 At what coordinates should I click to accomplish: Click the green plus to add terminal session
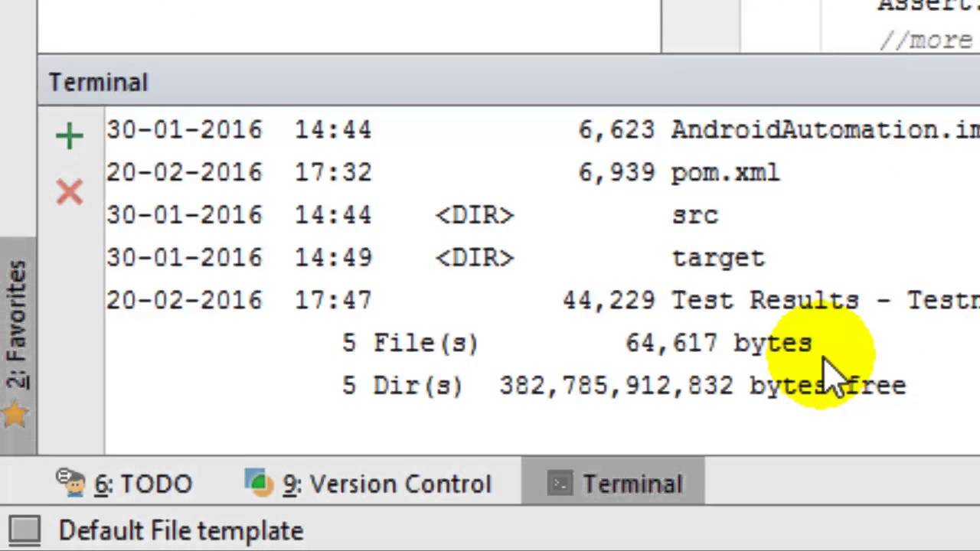tap(69, 136)
